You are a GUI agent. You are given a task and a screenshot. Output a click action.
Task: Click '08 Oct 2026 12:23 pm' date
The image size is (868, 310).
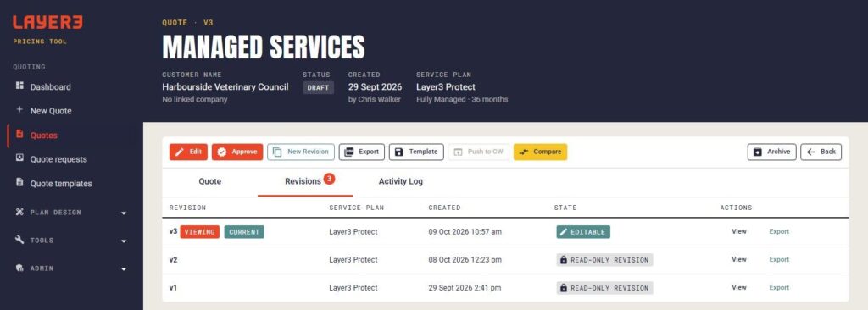465,260
